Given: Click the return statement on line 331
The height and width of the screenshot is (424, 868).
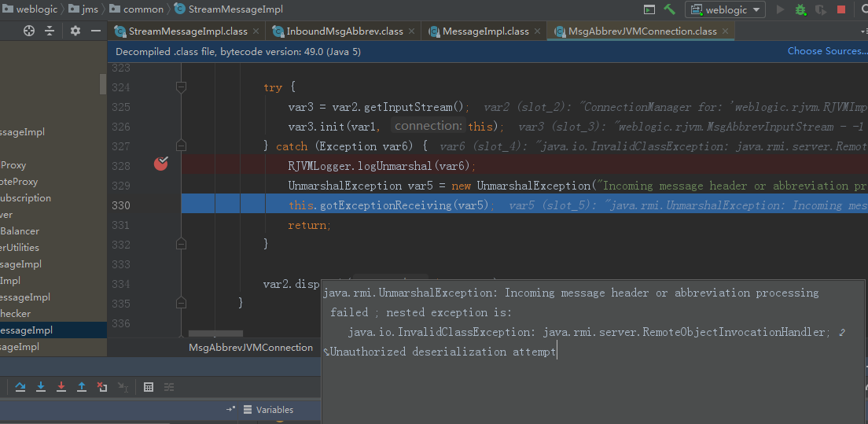Looking at the screenshot, I should (x=309, y=225).
